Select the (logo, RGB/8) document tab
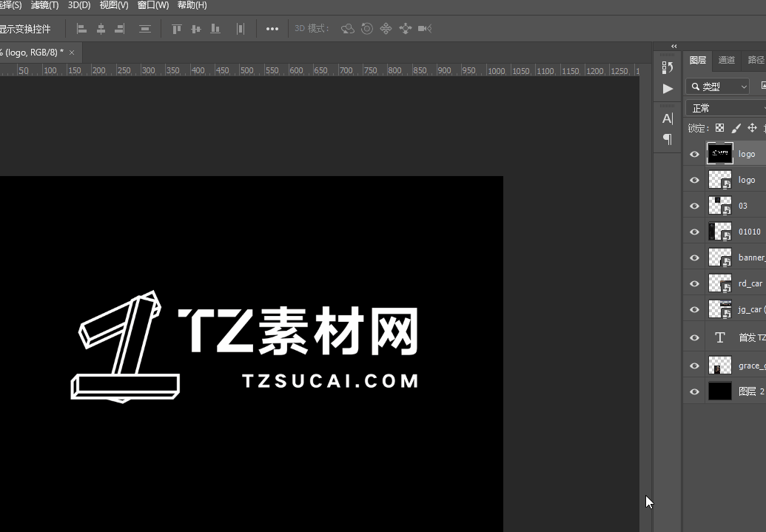This screenshot has width=766, height=532. click(x=32, y=53)
